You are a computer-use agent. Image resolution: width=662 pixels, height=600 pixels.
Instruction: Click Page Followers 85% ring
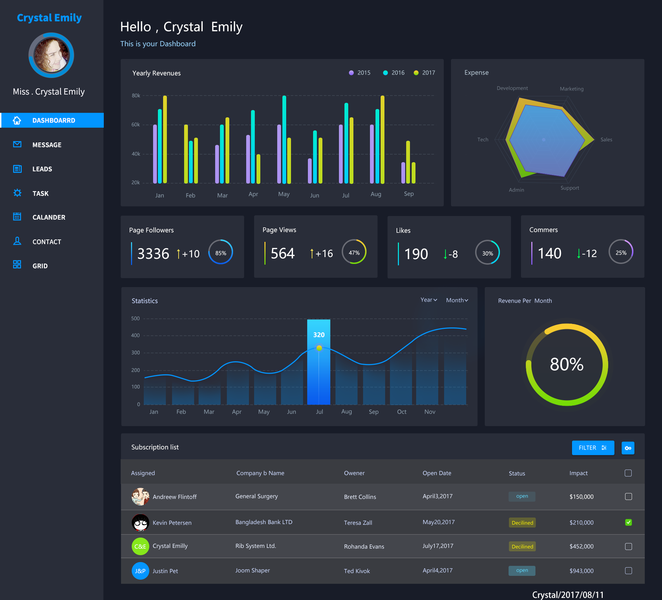click(x=220, y=252)
